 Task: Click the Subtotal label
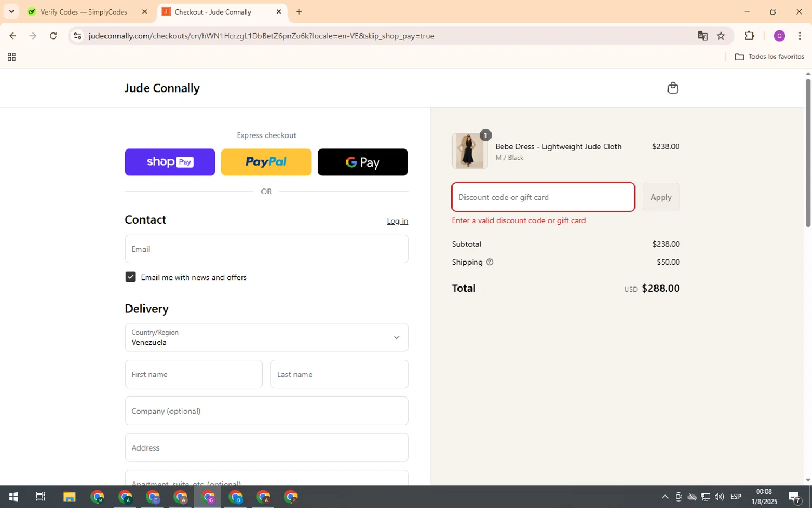[x=467, y=244]
